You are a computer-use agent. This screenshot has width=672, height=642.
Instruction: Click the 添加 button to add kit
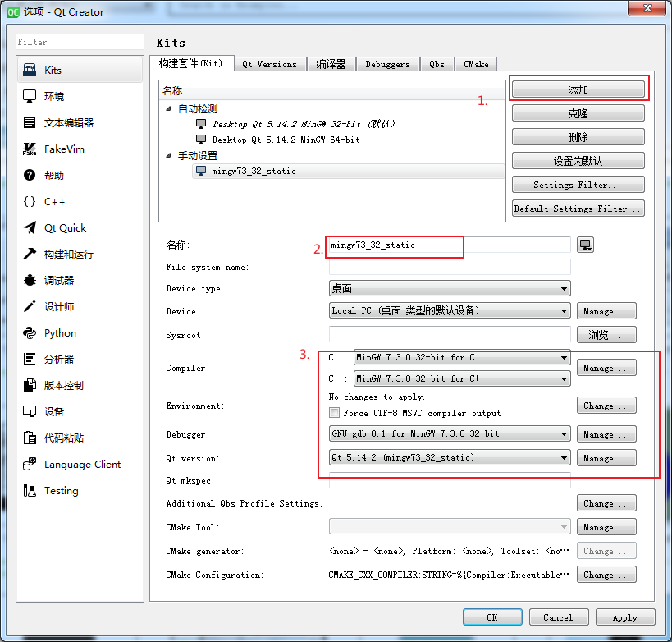[578, 89]
